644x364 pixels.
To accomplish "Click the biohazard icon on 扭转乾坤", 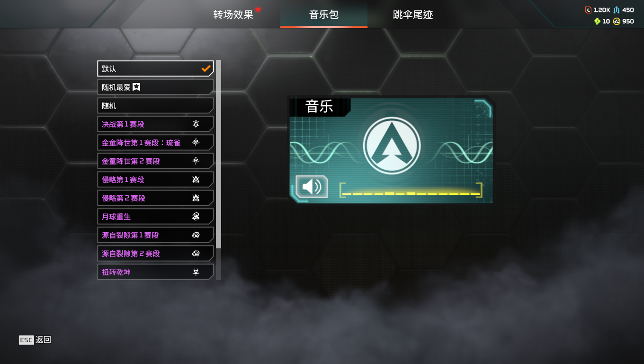I will 196,272.
